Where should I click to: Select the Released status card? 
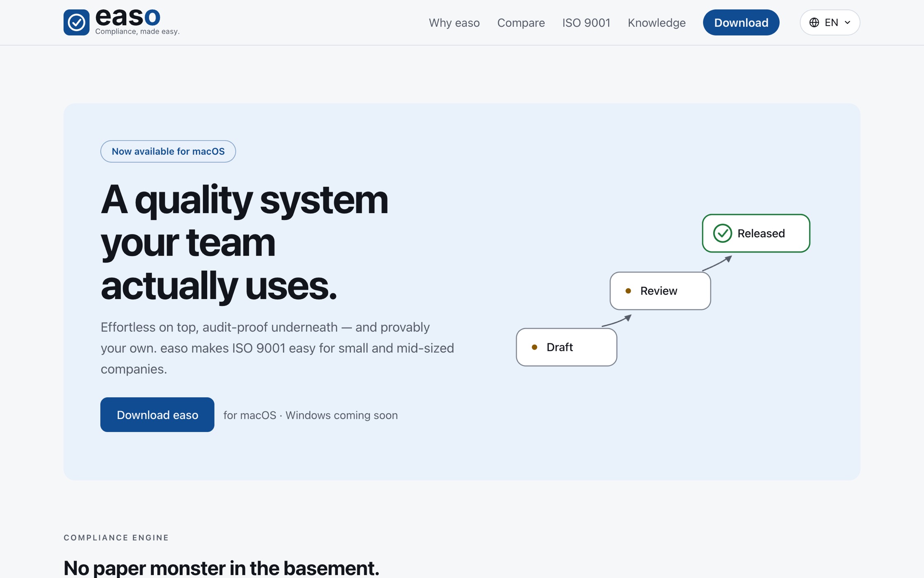[x=756, y=233]
